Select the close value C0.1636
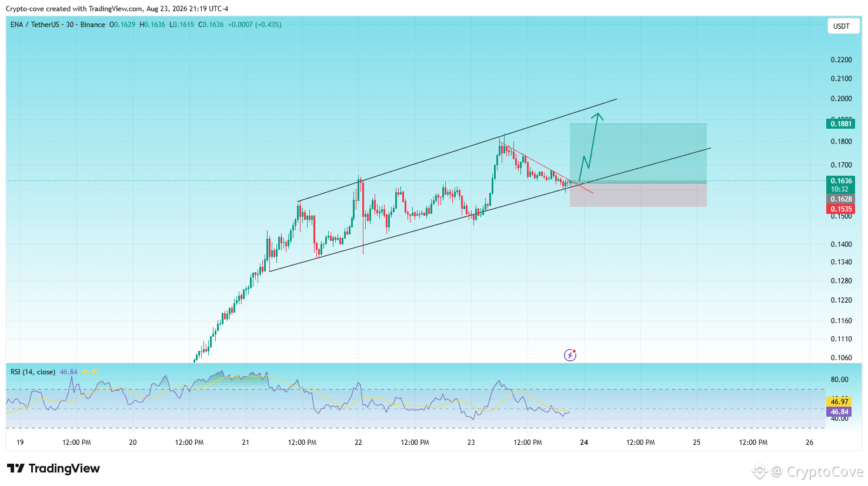The image size is (868, 486). [211, 25]
